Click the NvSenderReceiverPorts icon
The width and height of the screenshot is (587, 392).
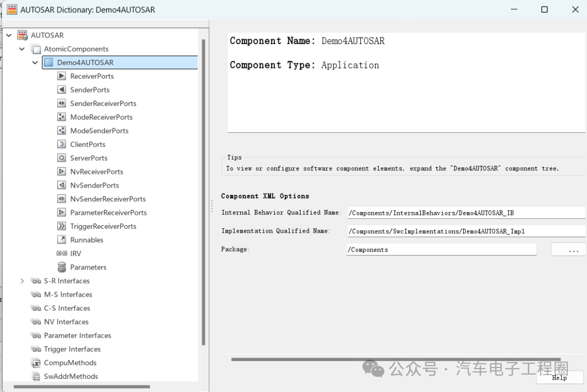click(x=62, y=199)
